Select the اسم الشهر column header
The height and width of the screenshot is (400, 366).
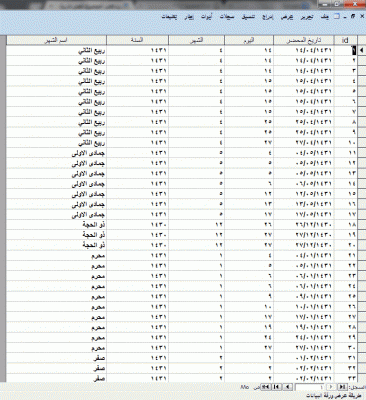coord(56,40)
